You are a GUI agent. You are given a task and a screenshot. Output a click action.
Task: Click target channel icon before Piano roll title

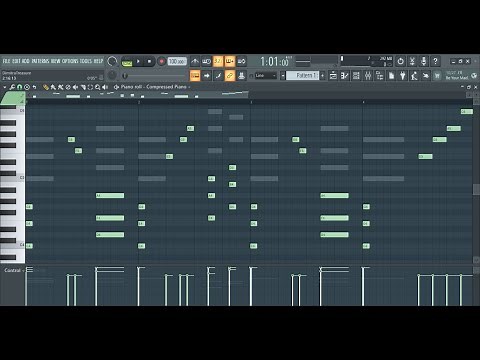[x=116, y=87]
